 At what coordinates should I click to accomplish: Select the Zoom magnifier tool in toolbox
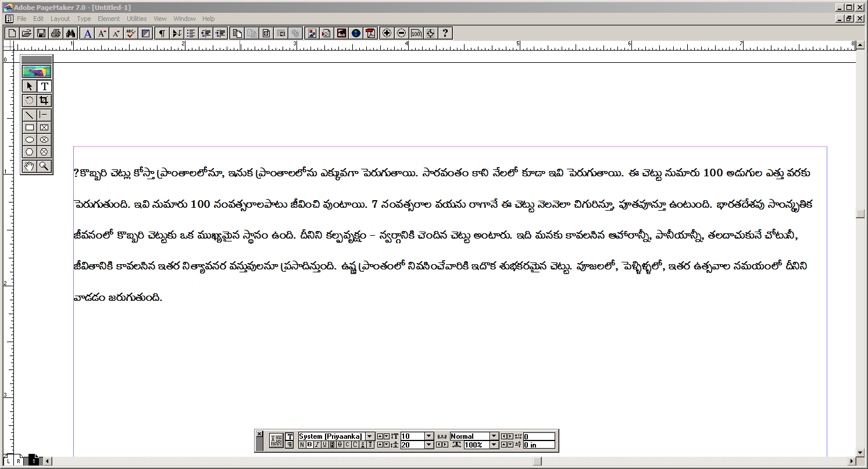point(44,166)
